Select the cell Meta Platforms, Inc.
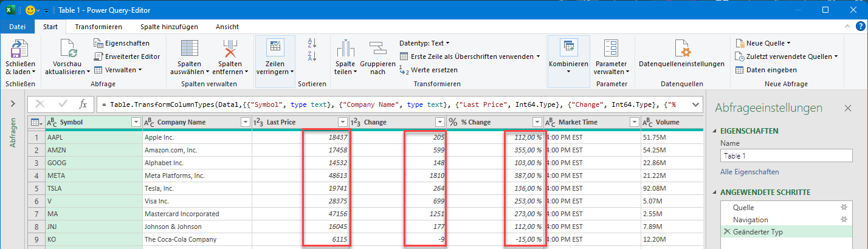Screen dimensions: 868x249 197,176
